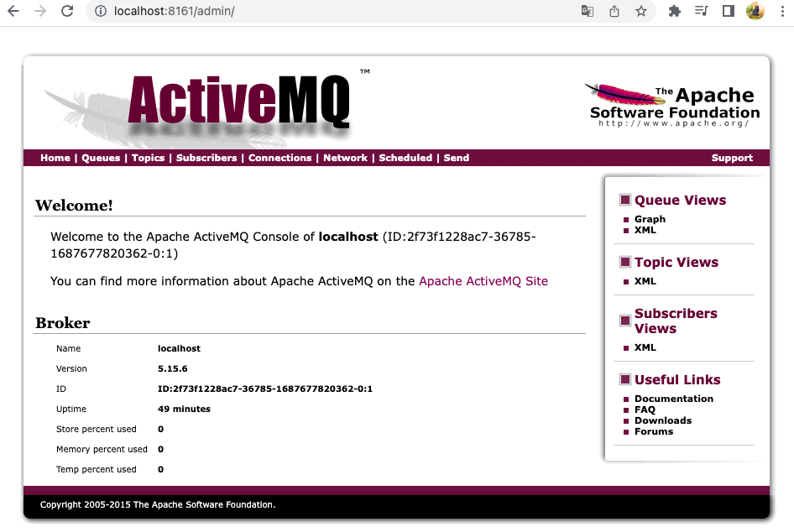Click the Uptime value 49 minutes
The image size is (794, 532).
[x=184, y=409]
